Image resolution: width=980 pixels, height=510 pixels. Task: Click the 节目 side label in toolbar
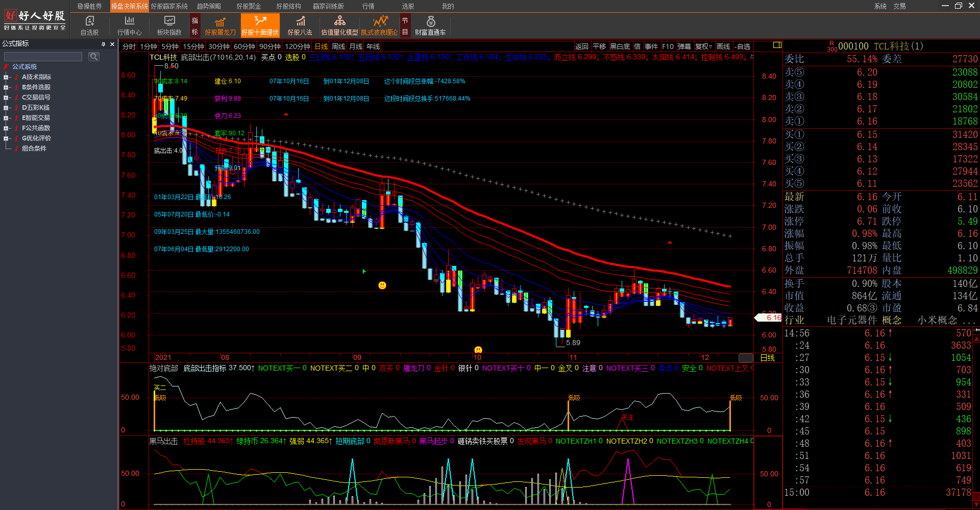click(x=405, y=26)
